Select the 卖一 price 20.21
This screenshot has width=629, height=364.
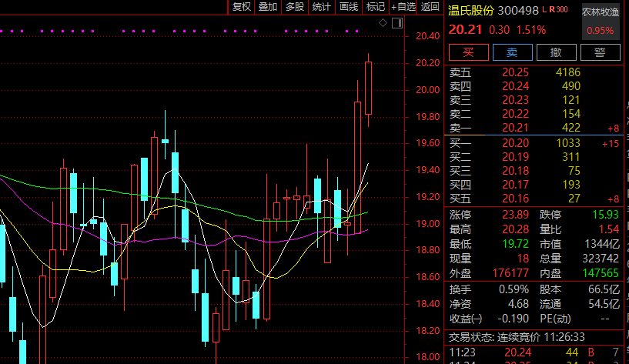click(x=516, y=128)
